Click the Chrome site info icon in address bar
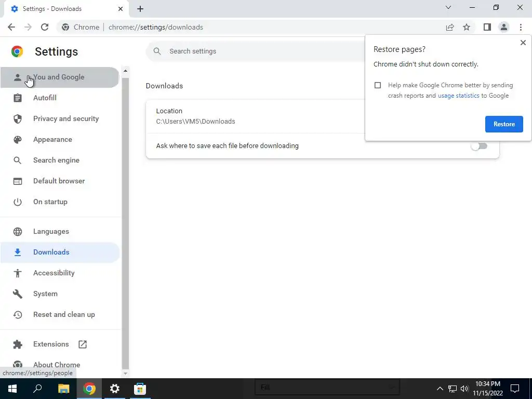 click(x=65, y=27)
